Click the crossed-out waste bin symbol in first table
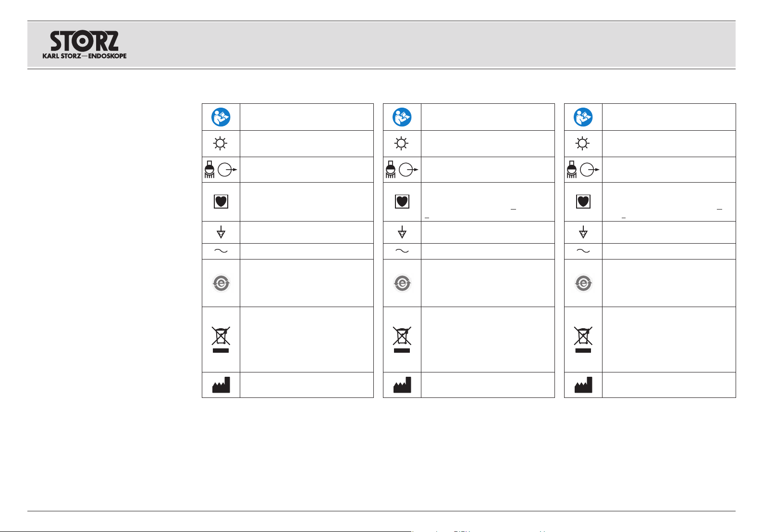The width and height of the screenshot is (763, 532). 221,339
